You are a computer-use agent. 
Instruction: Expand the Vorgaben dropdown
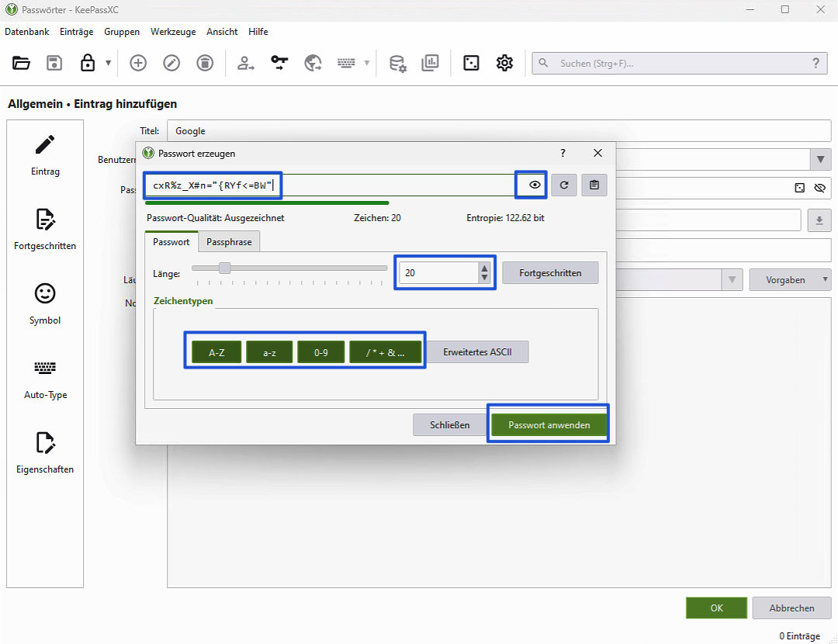pyautogui.click(x=789, y=279)
